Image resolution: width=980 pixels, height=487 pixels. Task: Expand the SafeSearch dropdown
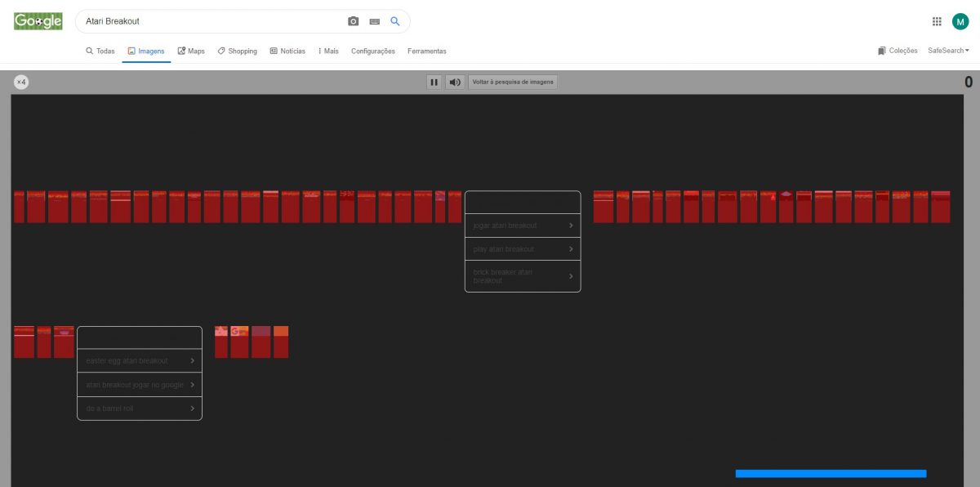pyautogui.click(x=948, y=51)
